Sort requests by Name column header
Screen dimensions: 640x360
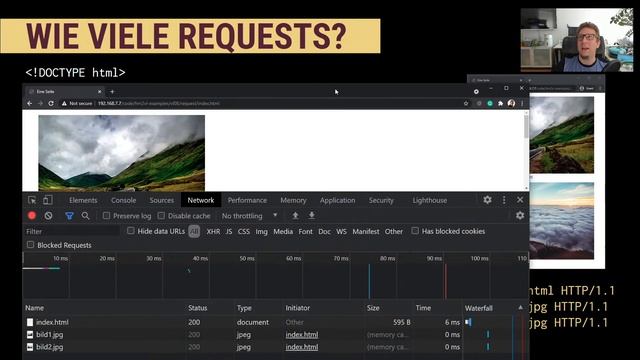point(34,308)
